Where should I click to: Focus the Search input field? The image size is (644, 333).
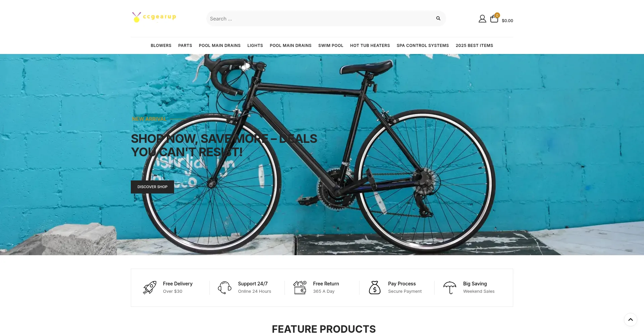pos(320,18)
